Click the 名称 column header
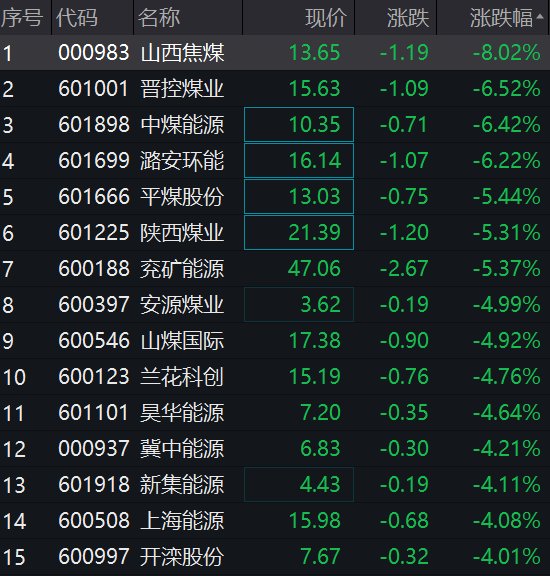 159,18
